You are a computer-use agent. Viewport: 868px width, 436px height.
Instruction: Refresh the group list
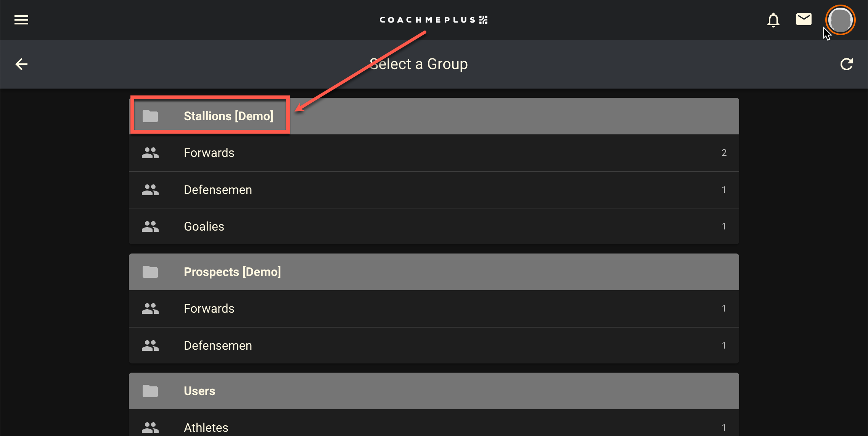(846, 64)
